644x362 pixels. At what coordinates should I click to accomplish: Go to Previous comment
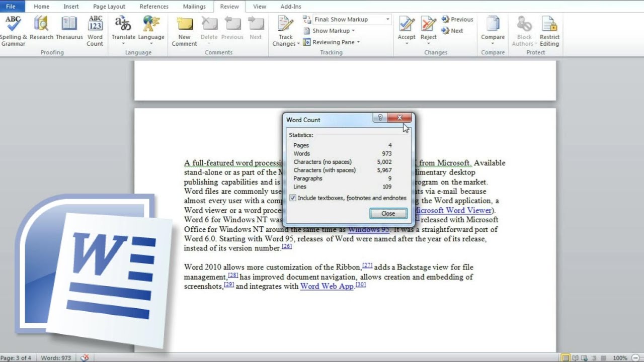(232, 29)
